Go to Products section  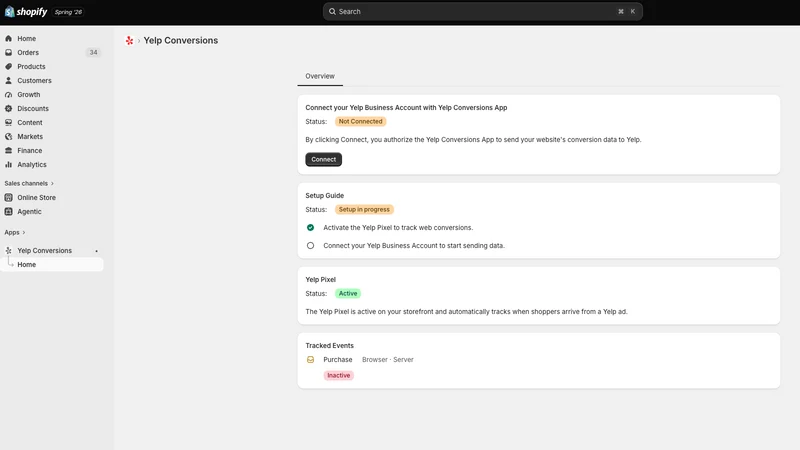click(31, 66)
